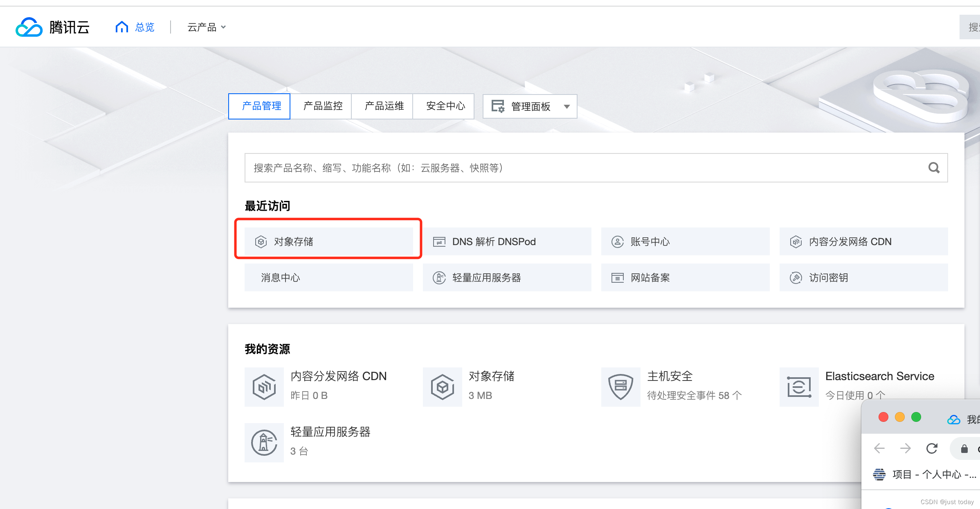
Task: Focus the product name search field
Action: 596,168
